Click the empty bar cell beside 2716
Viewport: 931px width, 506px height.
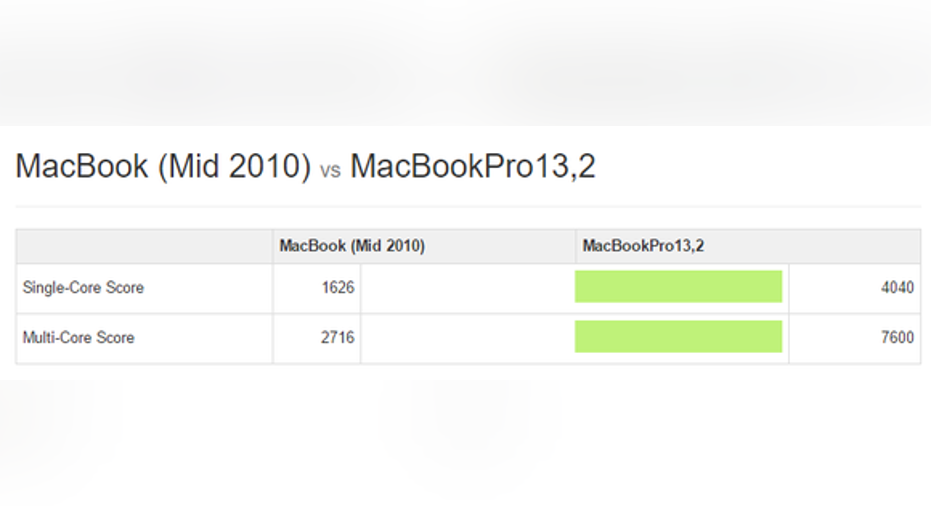(x=466, y=338)
